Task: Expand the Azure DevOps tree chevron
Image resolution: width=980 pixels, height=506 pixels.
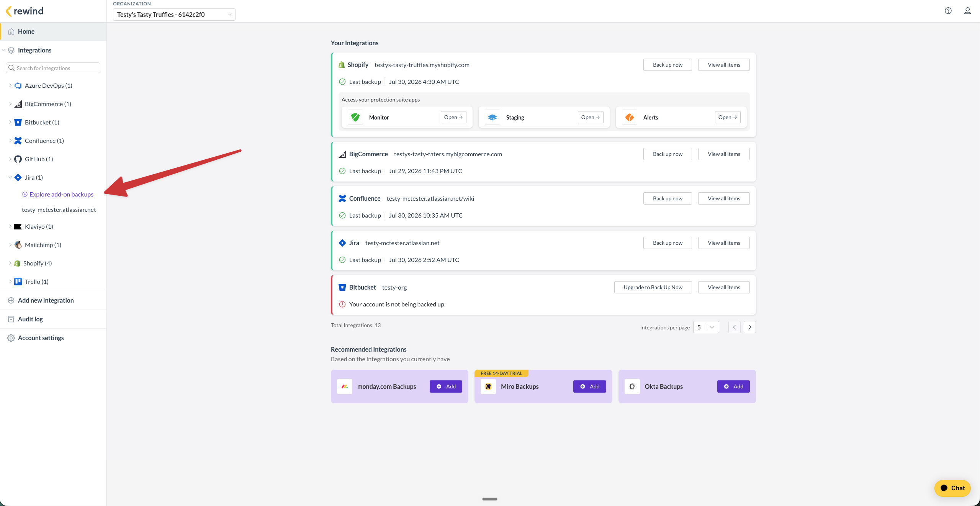Action: [10, 85]
